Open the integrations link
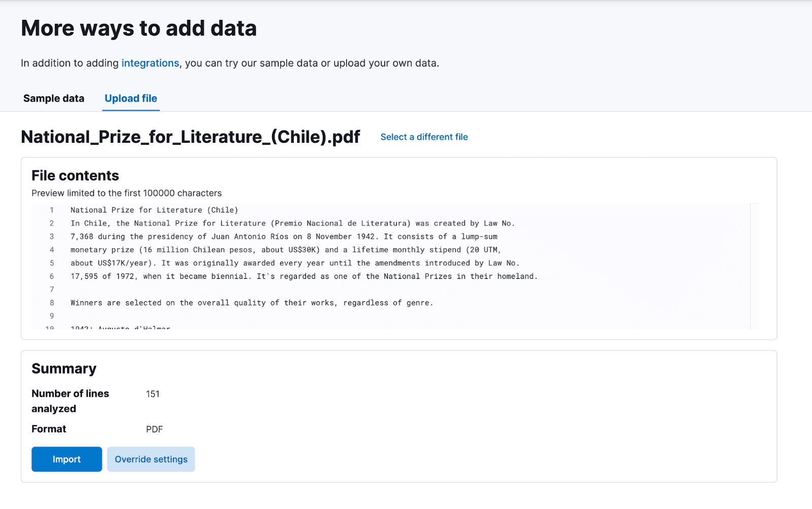 tap(150, 63)
